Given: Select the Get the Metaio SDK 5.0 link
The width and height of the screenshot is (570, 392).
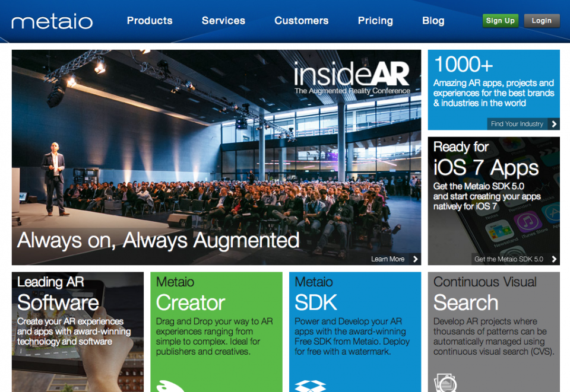Looking at the screenshot, I should (508, 259).
